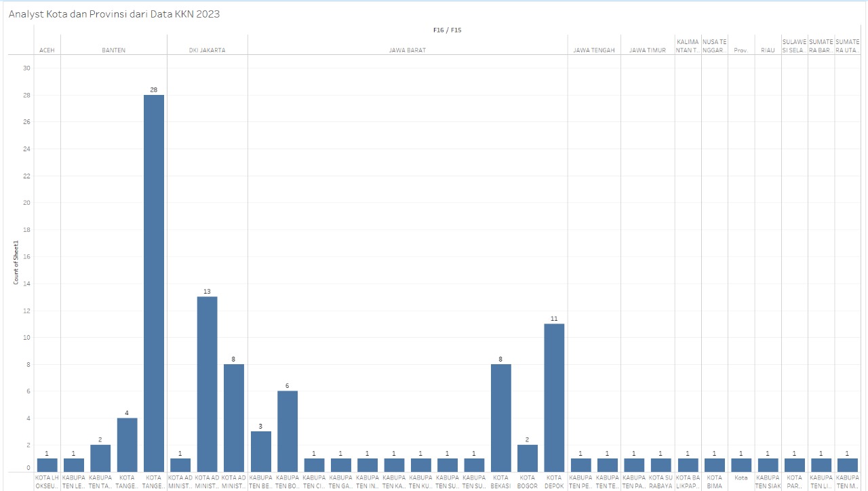The height and width of the screenshot is (491, 868).
Task: Select the JAWA TIMUR header
Action: pyautogui.click(x=647, y=50)
